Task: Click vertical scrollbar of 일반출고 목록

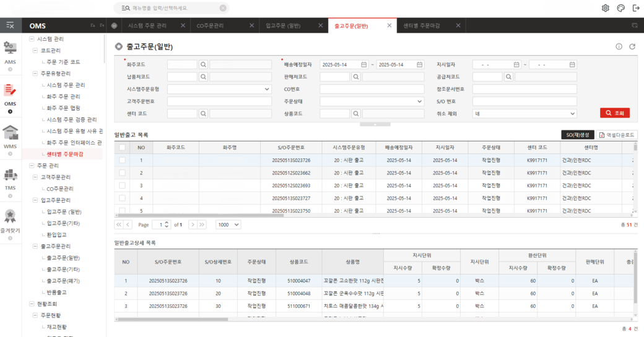Action: click(635, 147)
